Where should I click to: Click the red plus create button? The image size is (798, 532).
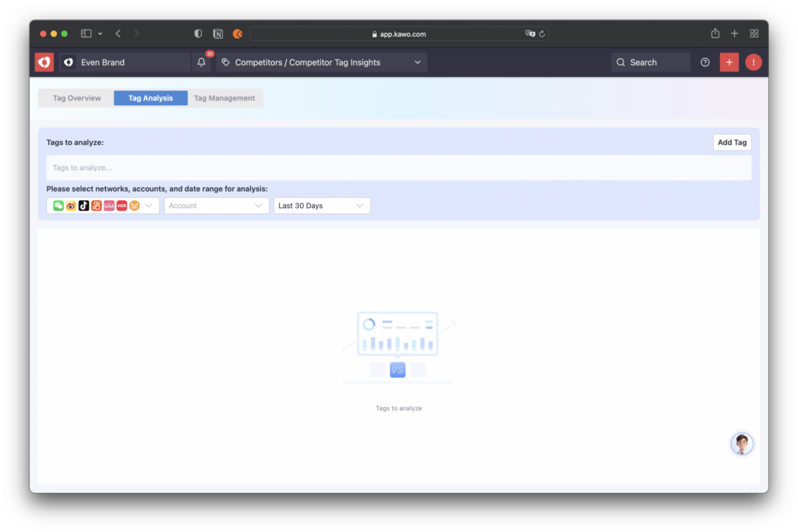pos(729,62)
